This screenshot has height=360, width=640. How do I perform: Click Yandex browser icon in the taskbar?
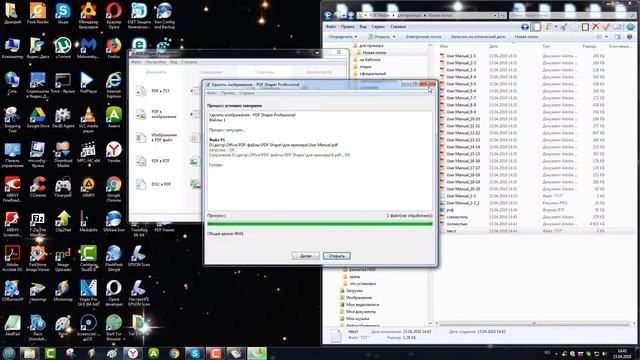[133, 353]
